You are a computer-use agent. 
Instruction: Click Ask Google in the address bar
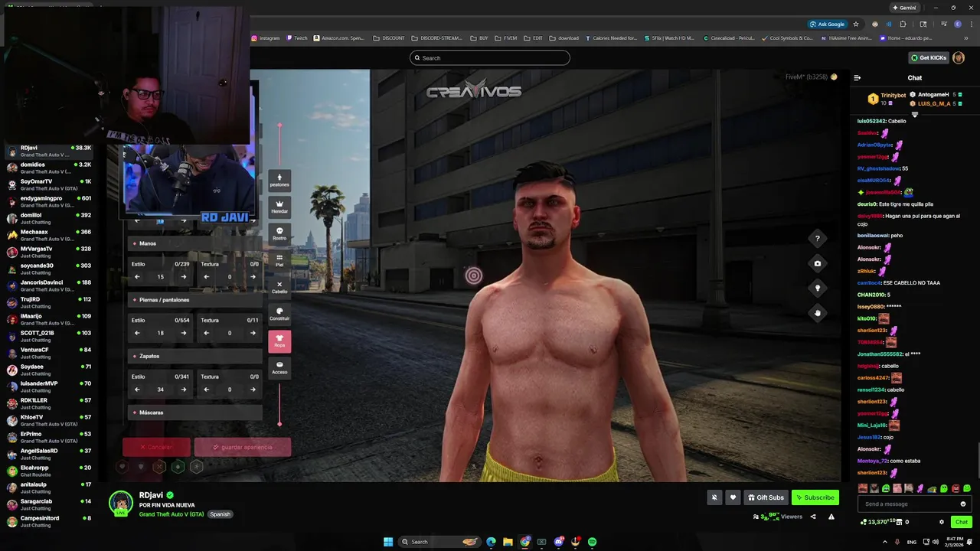tap(827, 24)
